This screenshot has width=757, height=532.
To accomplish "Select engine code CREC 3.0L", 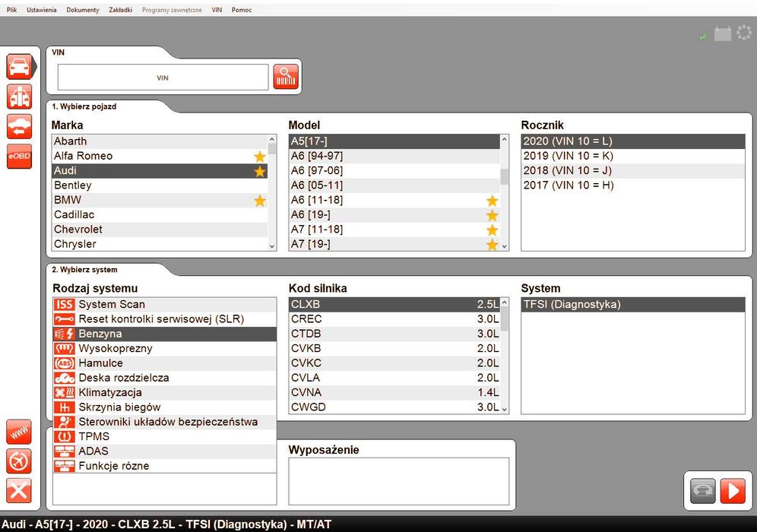I will pyautogui.click(x=394, y=319).
